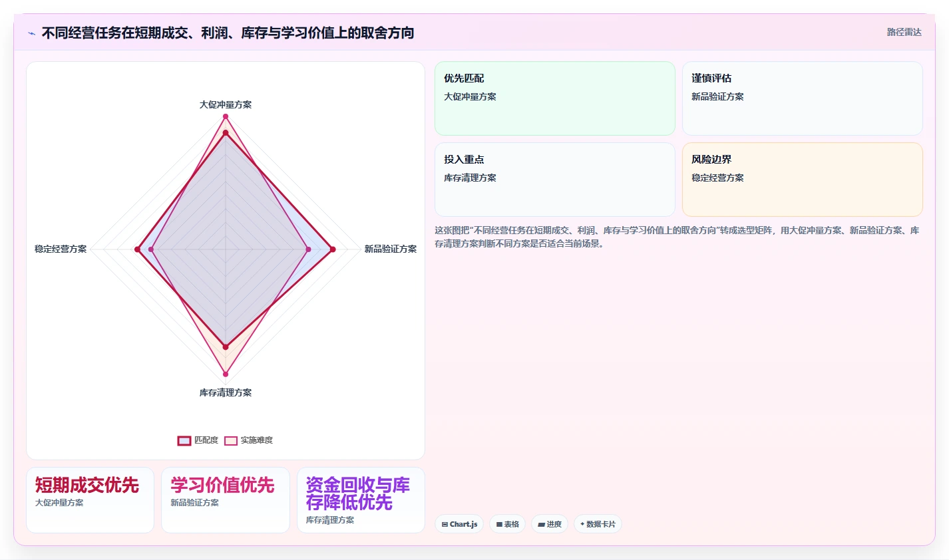Open the 投入重点 card heading
This screenshot has height=560, width=949.
464,159
